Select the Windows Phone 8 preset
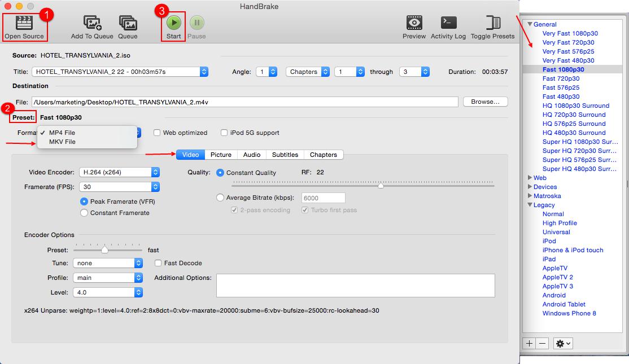The height and width of the screenshot is (364, 629). click(569, 313)
